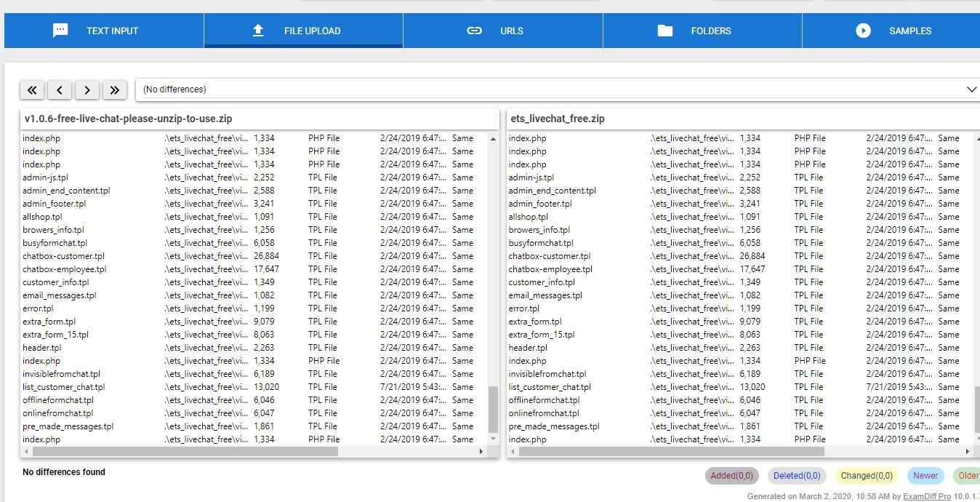The width and height of the screenshot is (980, 502).
Task: Select extra_form_15.tpl in the left pane
Action: pyautogui.click(x=55, y=335)
